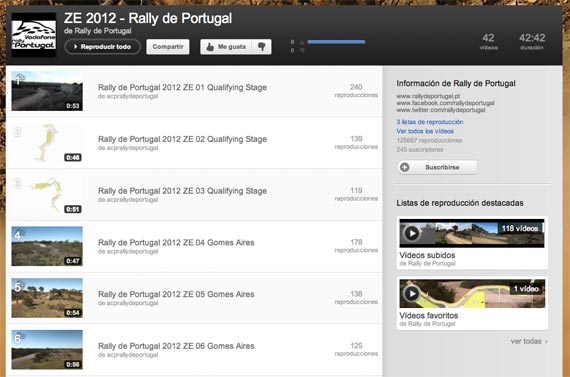Image resolution: width=570 pixels, height=377 pixels.
Task: Open the Ver todos los vídeos link
Action: pyautogui.click(x=425, y=131)
